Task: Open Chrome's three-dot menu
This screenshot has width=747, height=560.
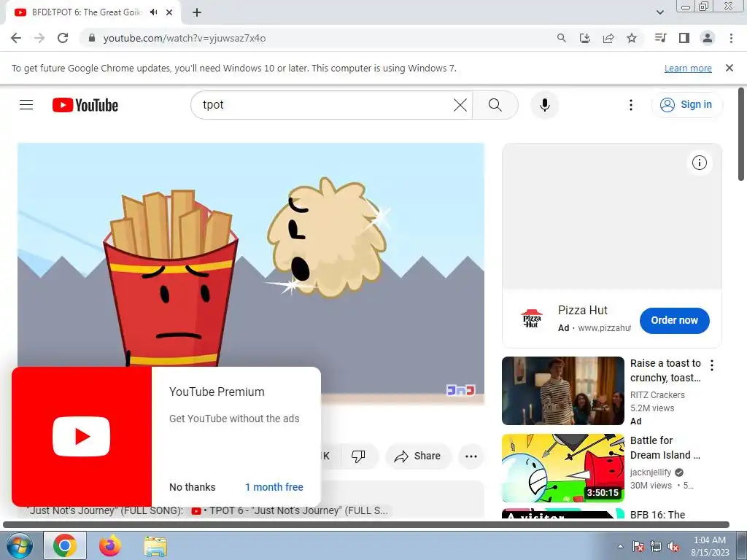Action: (x=731, y=38)
